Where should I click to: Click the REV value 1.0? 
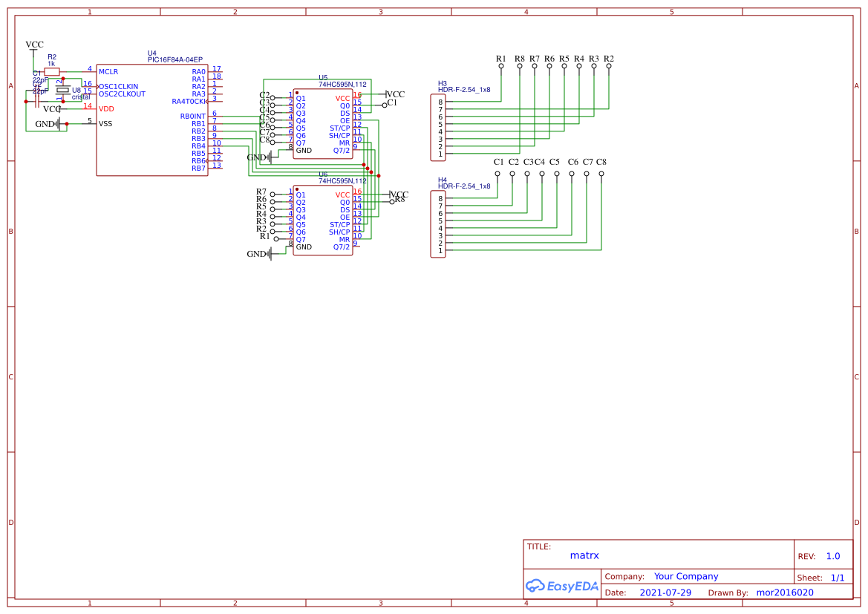pyautogui.click(x=833, y=555)
